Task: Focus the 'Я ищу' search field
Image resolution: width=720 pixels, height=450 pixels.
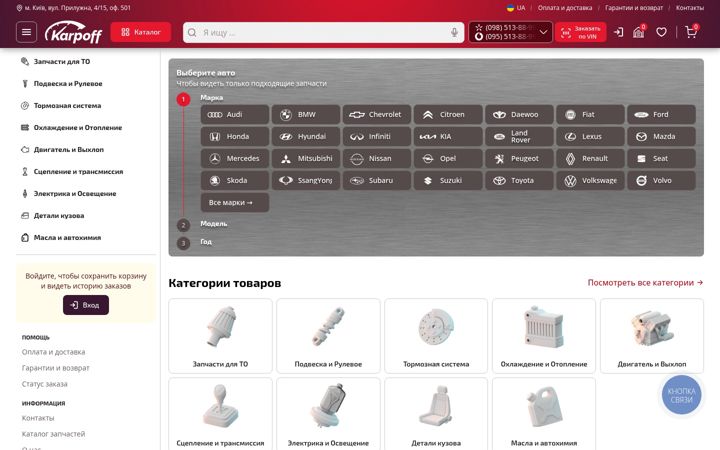Action: pos(323,33)
